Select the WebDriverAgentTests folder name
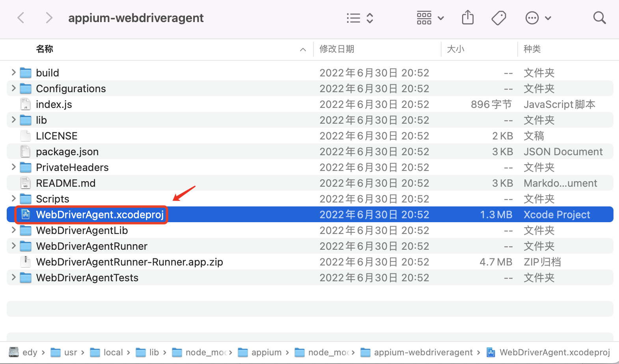This screenshot has width=619, height=364. pyautogui.click(x=87, y=278)
